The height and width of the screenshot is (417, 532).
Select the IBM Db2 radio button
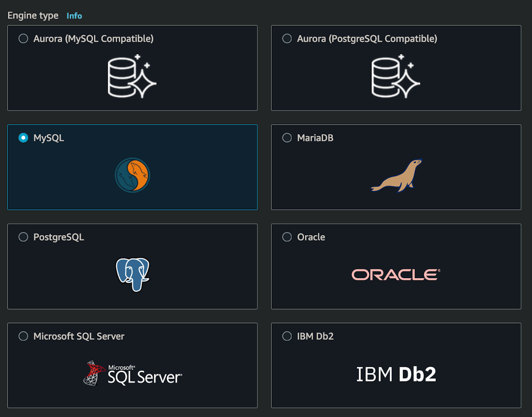(287, 336)
